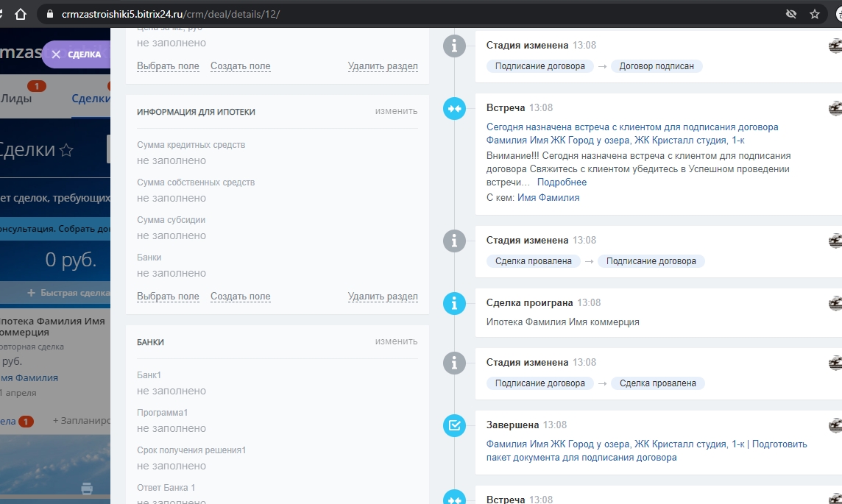Open contact Имя Фамилия in meeting entry

coord(548,198)
